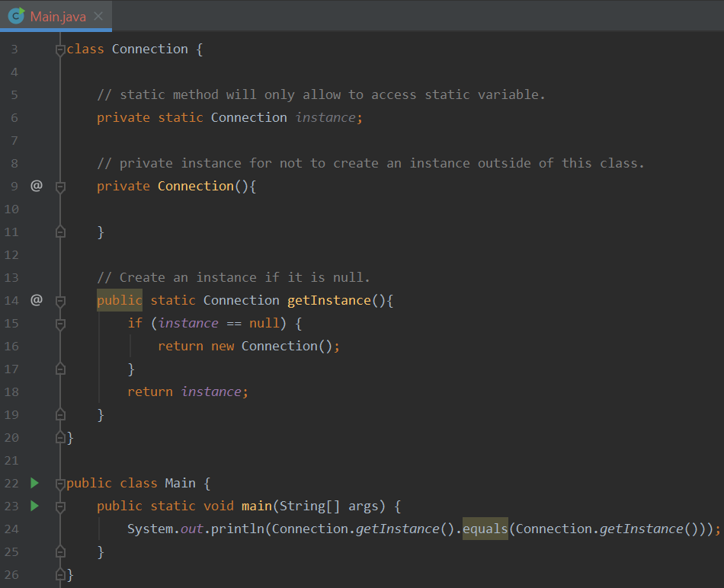
Task: Click the run icon next to the main method
Action: 34,505
